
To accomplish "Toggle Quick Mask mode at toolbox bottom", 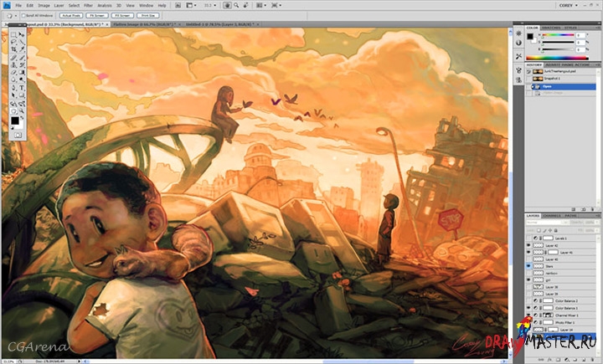I will [x=18, y=135].
